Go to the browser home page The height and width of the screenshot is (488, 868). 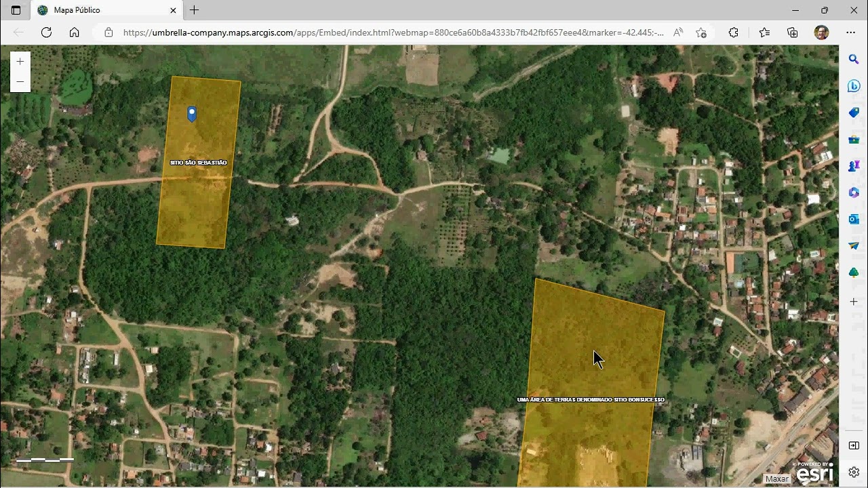click(75, 33)
